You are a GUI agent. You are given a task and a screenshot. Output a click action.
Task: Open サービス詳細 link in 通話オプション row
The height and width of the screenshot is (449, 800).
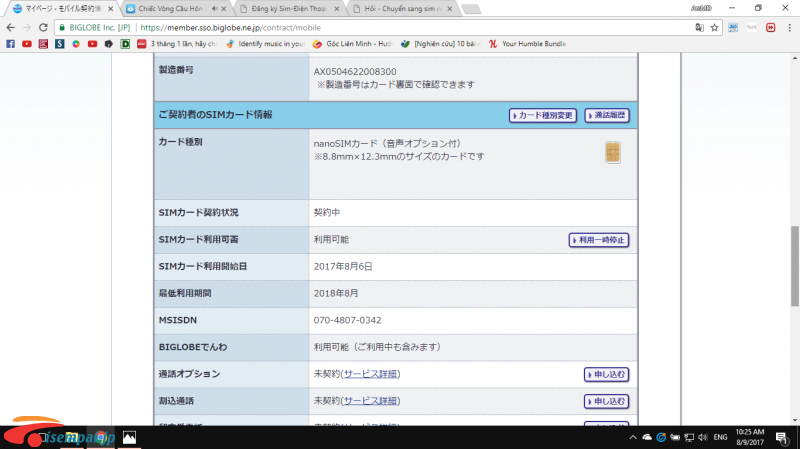370,374
